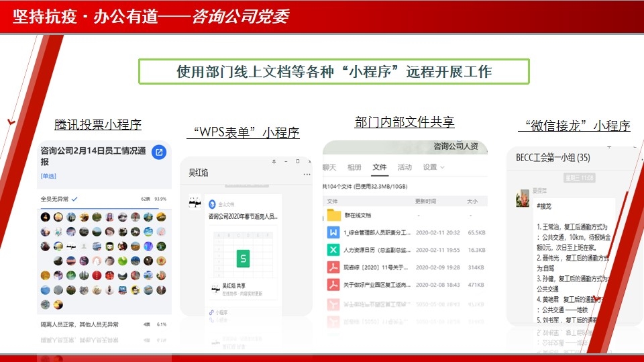Viewport: 644px width, 362px height.
Task: Open the 群在线文档 folder row
Action: [405, 215]
